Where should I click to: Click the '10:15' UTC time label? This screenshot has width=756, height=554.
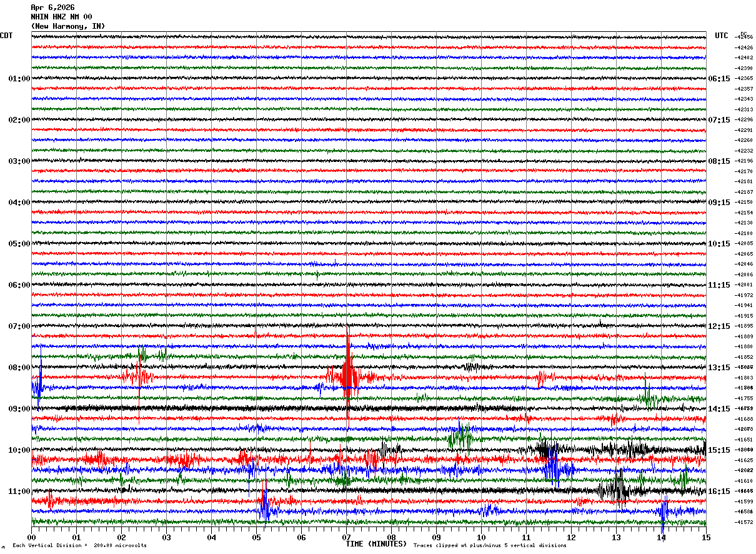pyautogui.click(x=719, y=244)
